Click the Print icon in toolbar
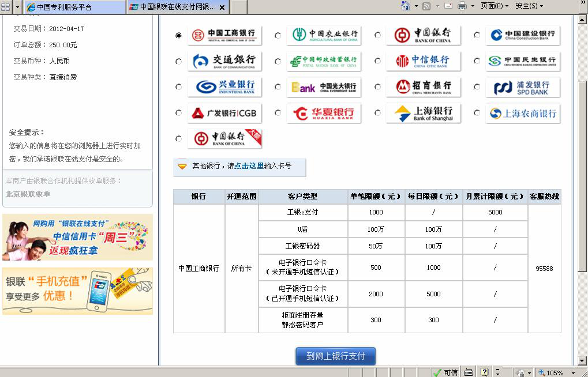Screen dimensions: 588x377 pyautogui.click(x=462, y=6)
